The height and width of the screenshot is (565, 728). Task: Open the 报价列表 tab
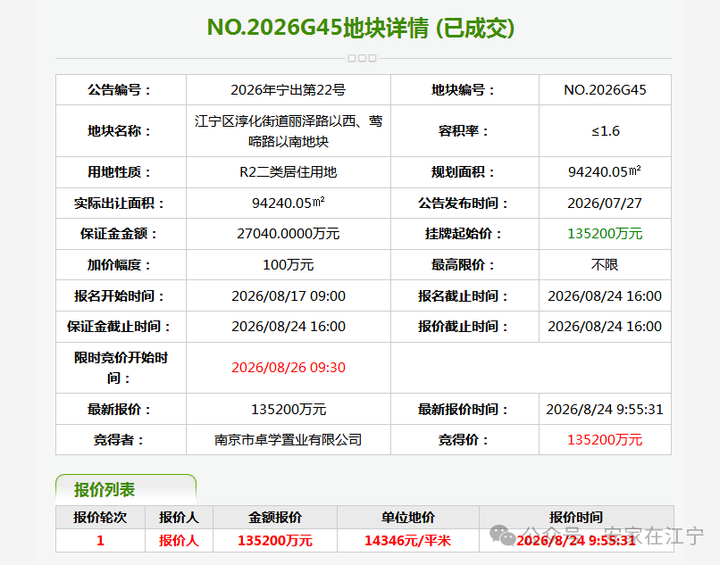pyautogui.click(x=126, y=489)
